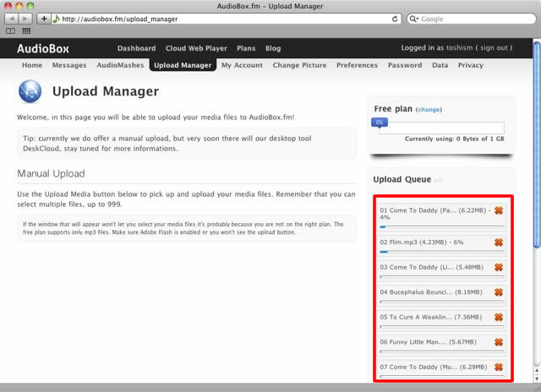This screenshot has height=392, width=541.
Task: Add bookmark with the plus button
Action: [x=44, y=19]
